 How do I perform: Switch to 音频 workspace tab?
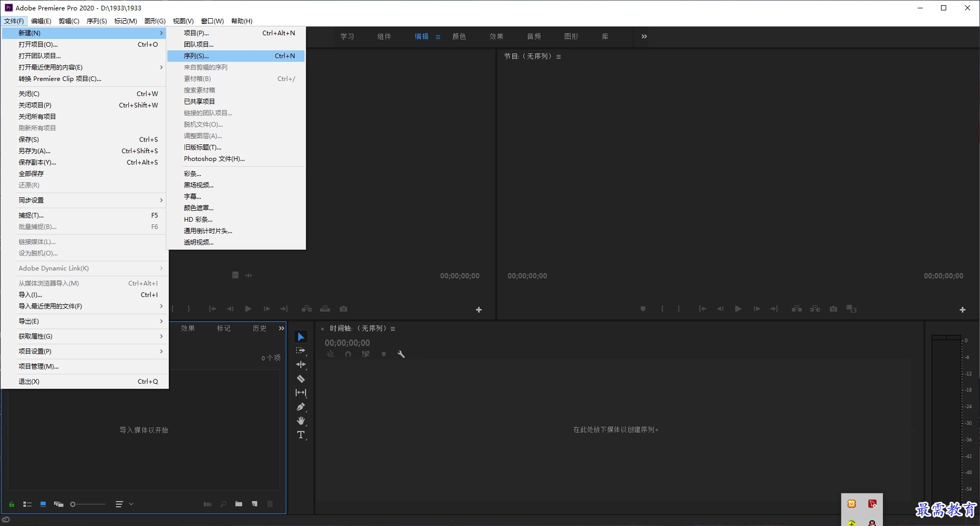[534, 36]
